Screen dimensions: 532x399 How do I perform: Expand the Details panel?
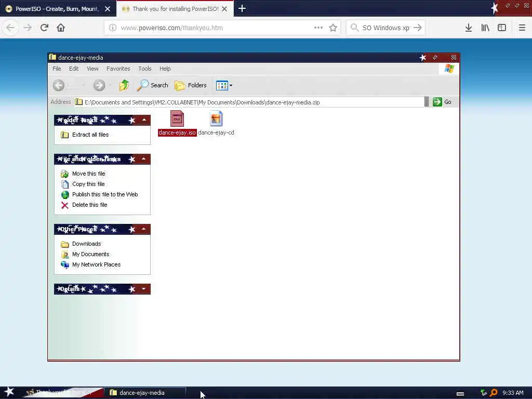[144, 289]
